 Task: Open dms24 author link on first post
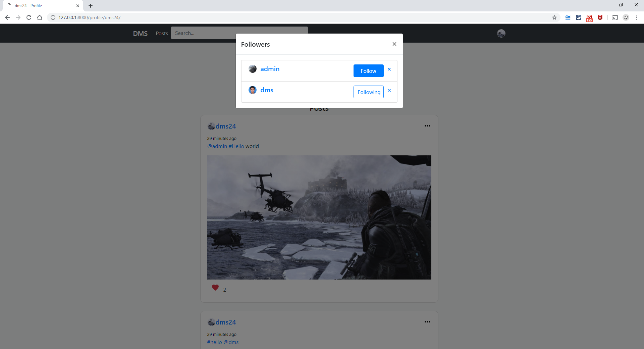tap(226, 126)
